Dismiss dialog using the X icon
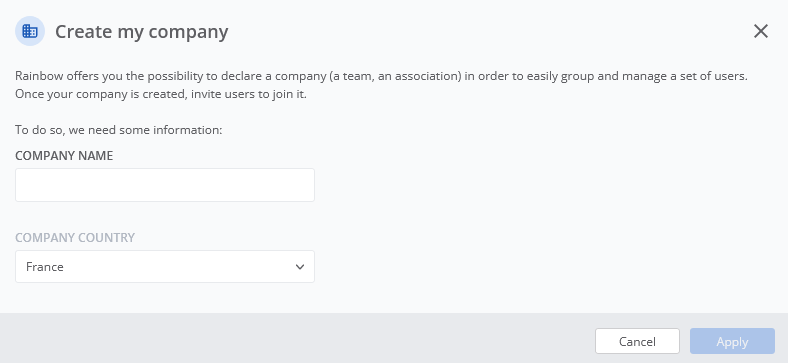Viewport: 788px width, 363px height. [761, 31]
